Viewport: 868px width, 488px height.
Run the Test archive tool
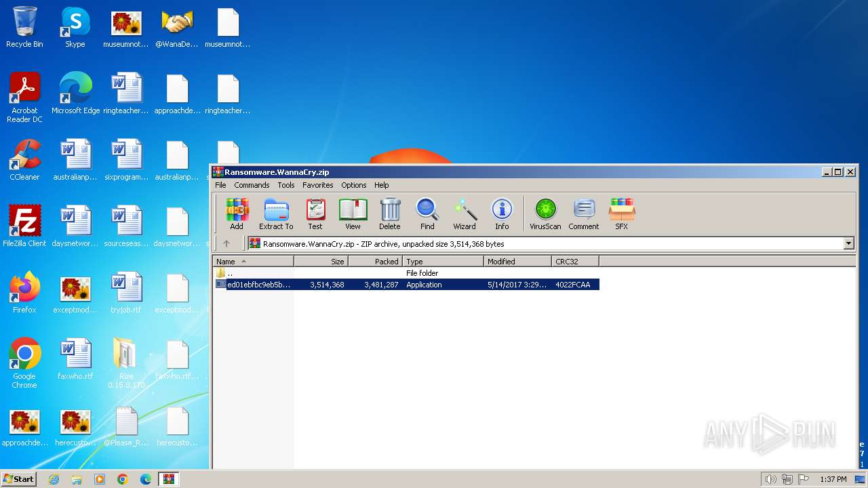point(315,214)
